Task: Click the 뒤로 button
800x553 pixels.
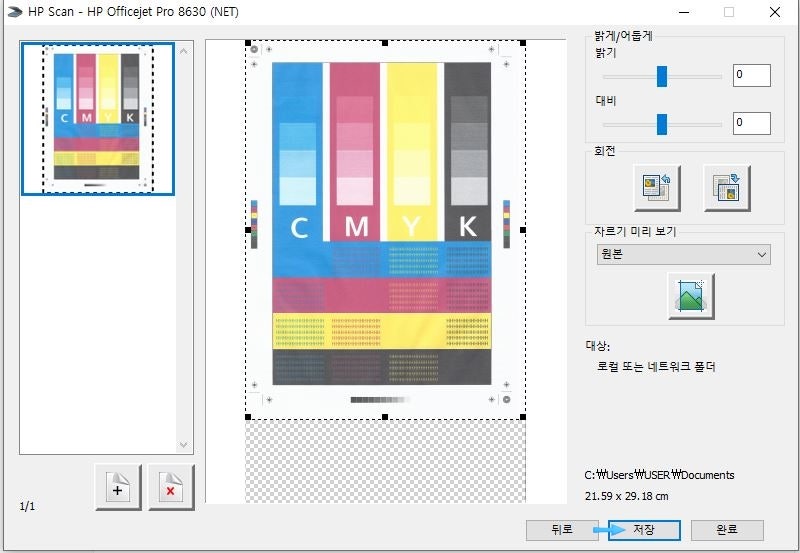Action: [562, 530]
